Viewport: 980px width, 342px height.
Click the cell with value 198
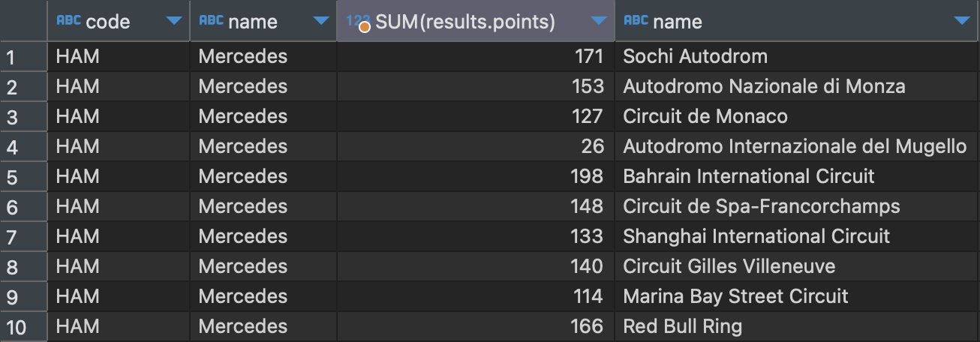(x=476, y=176)
